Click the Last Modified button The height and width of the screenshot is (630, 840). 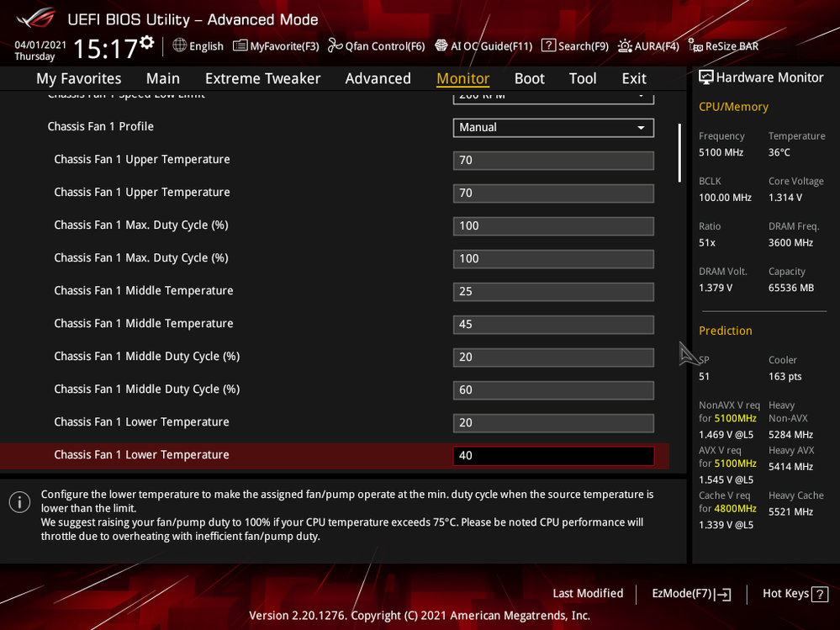[588, 593]
